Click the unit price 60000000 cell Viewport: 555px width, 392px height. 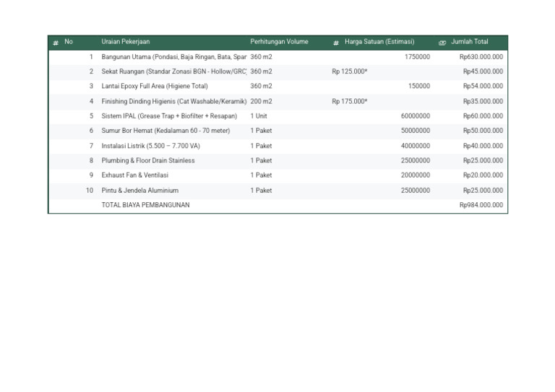click(x=416, y=116)
